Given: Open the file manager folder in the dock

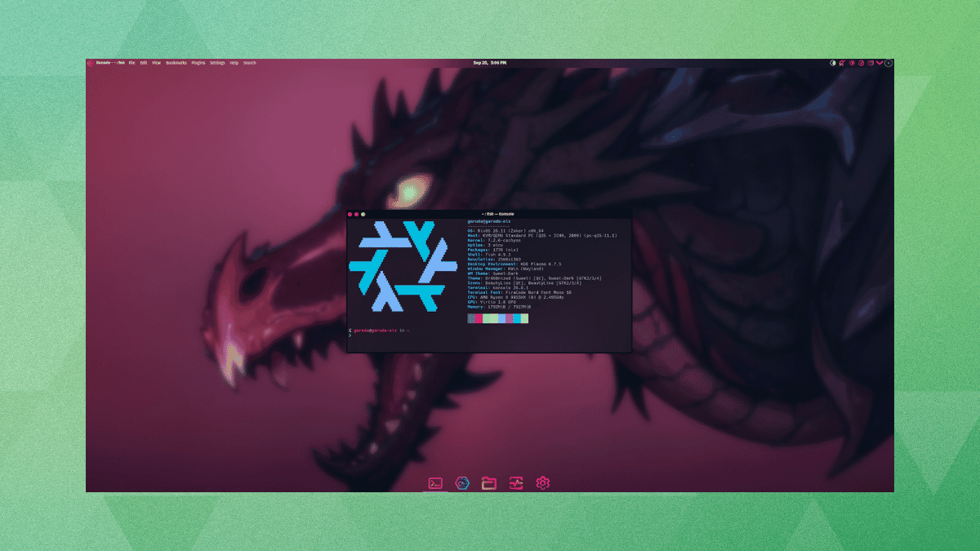Looking at the screenshot, I should pos(489,483).
